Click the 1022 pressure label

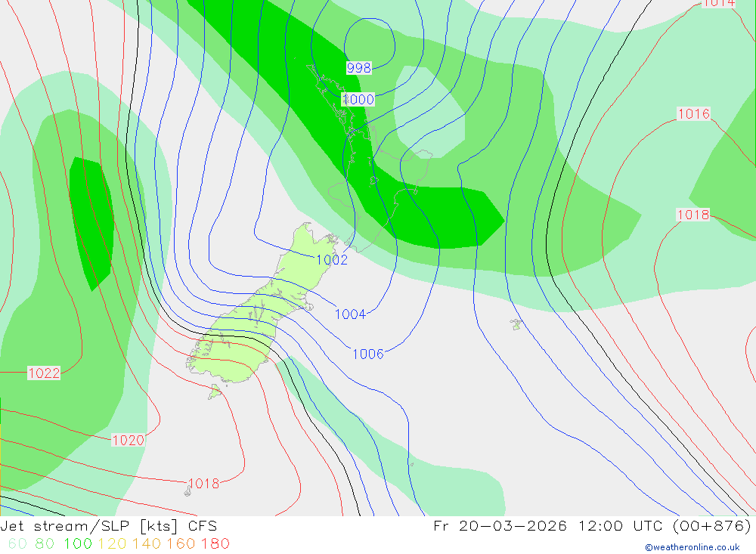tap(44, 373)
